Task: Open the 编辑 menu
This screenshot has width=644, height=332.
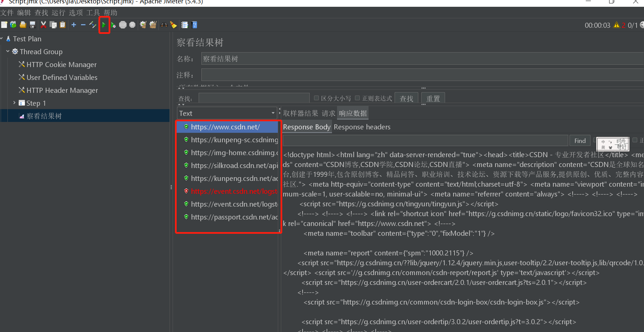Action: tap(24, 13)
